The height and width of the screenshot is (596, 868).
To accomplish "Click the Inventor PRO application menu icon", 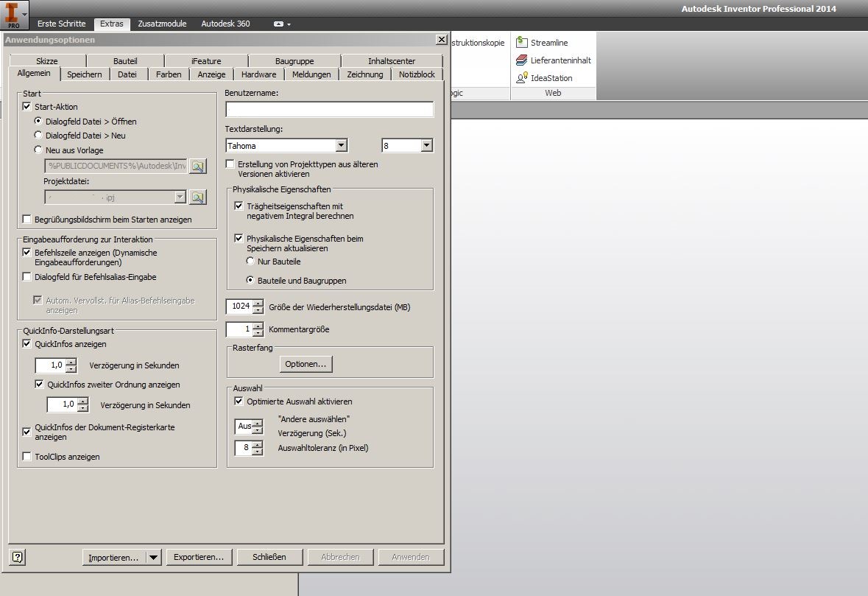I will tap(11, 15).
